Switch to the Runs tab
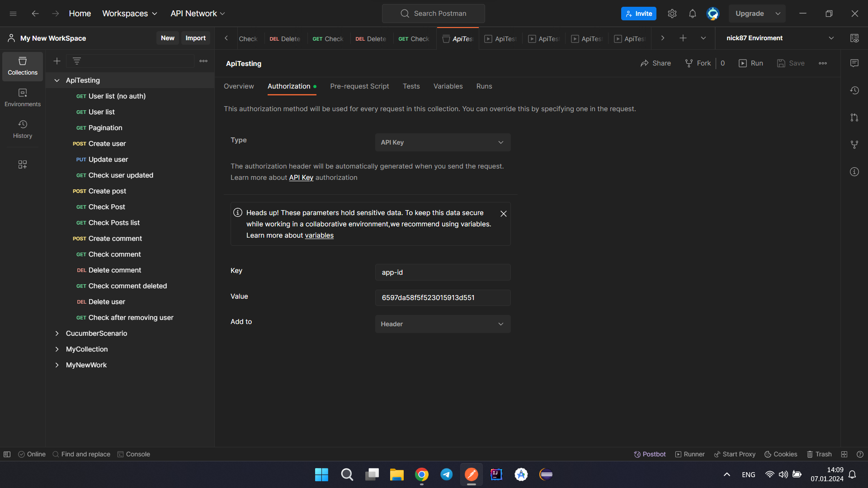Viewport: 868px width, 488px height. [x=484, y=86]
